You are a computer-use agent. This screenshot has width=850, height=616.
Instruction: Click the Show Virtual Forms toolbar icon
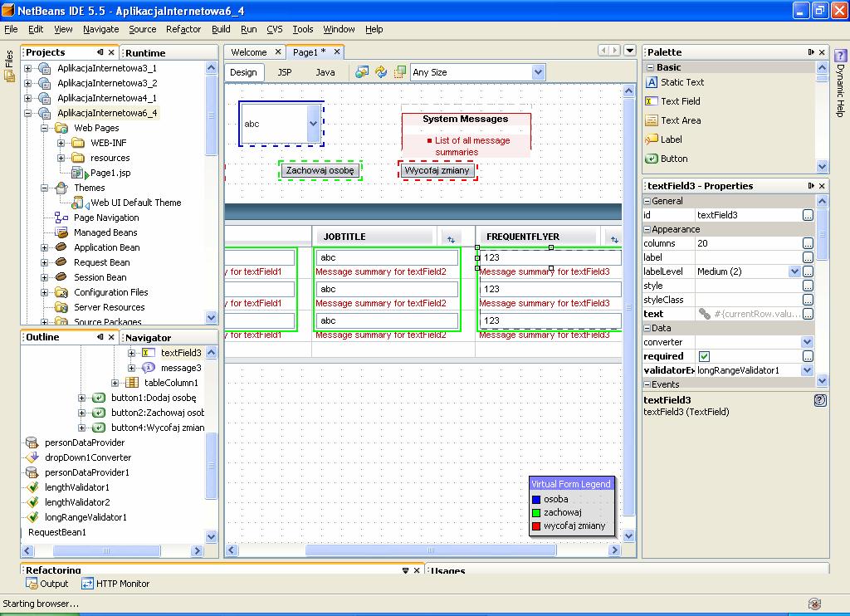point(400,71)
